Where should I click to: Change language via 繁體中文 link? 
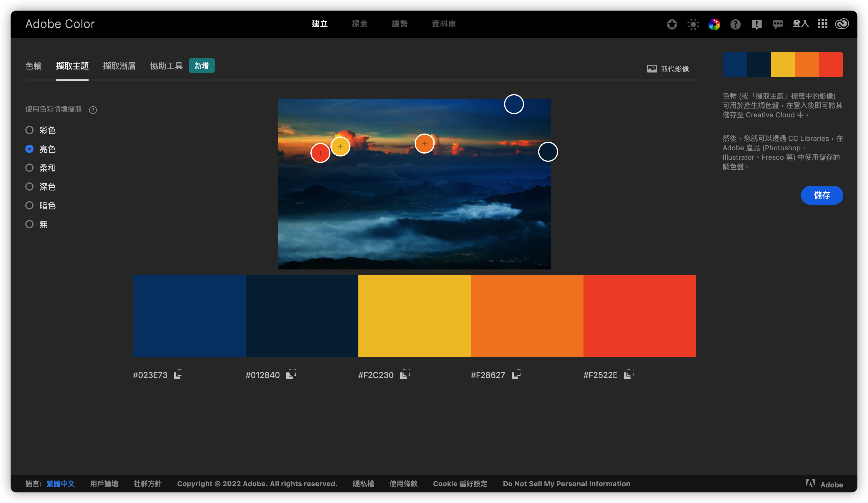pyautogui.click(x=61, y=484)
